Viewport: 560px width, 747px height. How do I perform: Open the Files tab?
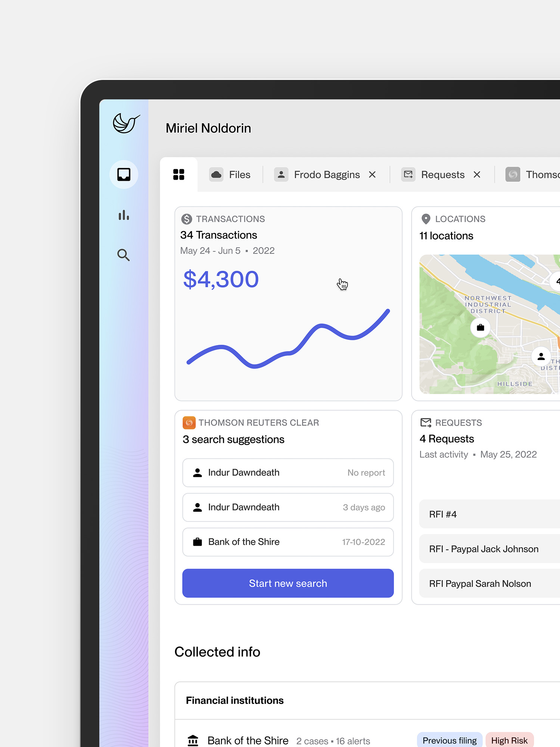[230, 174]
